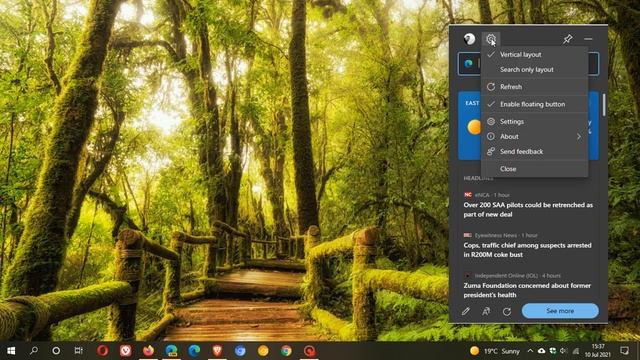
Task: Open the Windows Start menu
Action: pyautogui.click(x=11, y=351)
